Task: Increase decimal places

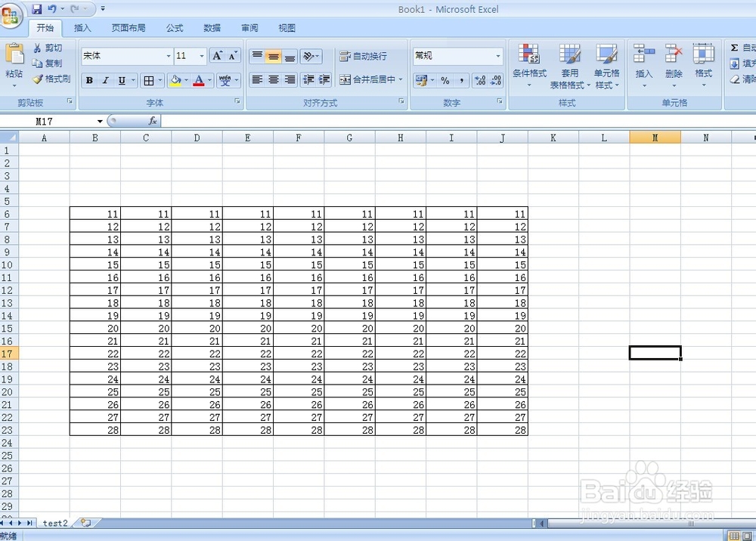Action: (x=480, y=80)
